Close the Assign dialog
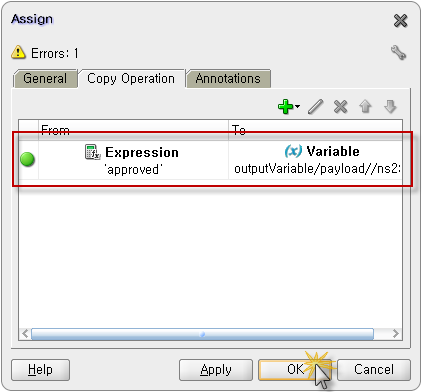The image size is (422, 392). point(400,21)
